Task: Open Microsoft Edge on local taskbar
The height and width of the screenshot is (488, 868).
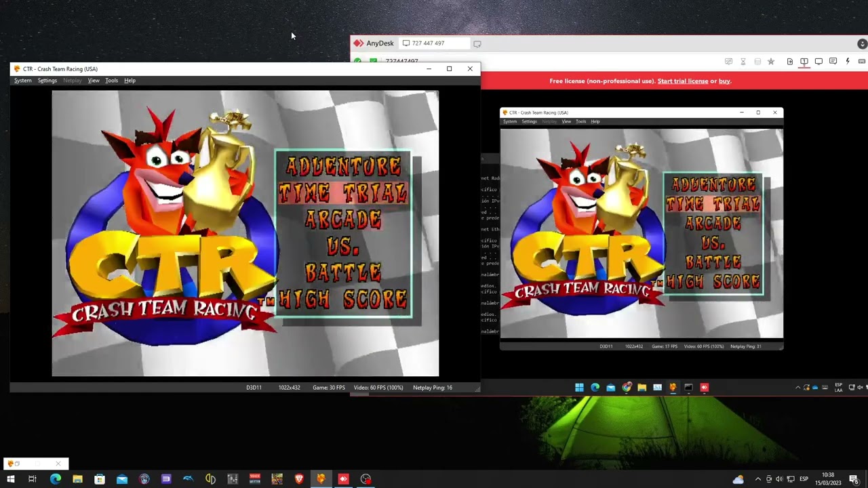Action: (x=56, y=479)
